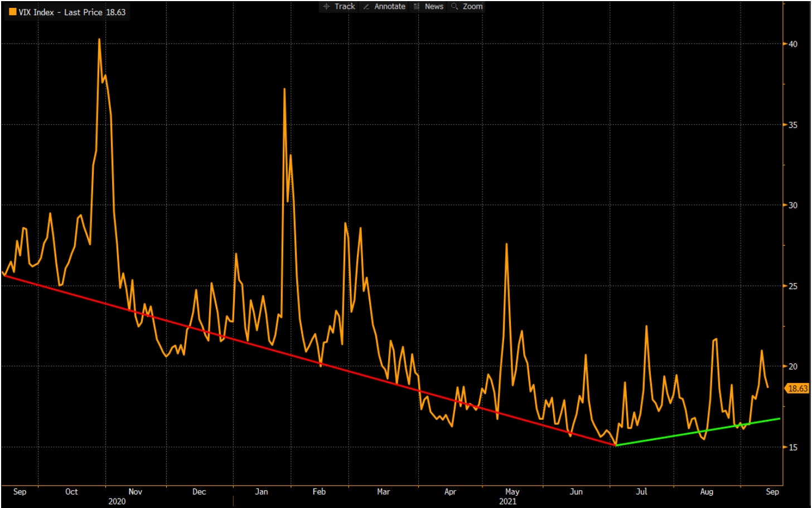
Task: Open the Annotate drawing tool
Action: tap(384, 7)
